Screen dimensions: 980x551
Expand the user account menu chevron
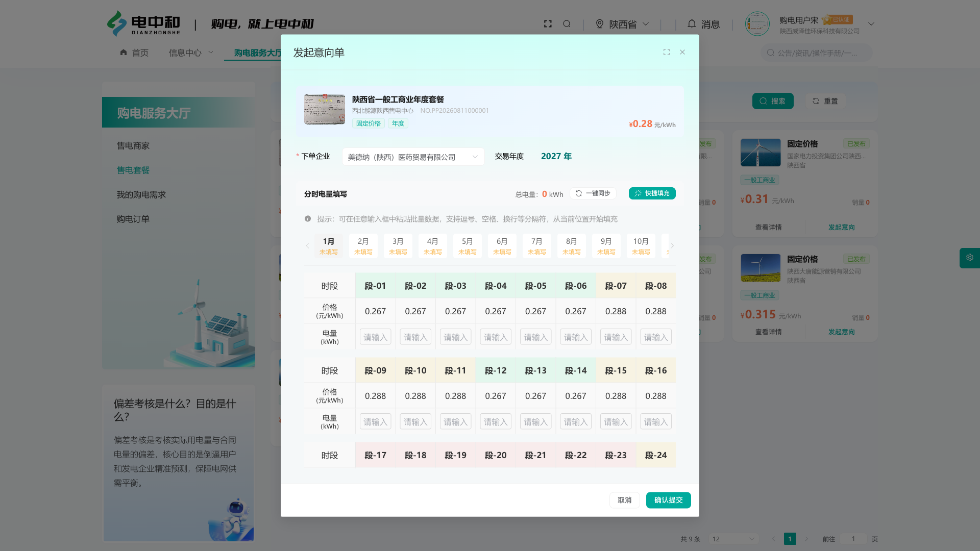coord(871,24)
